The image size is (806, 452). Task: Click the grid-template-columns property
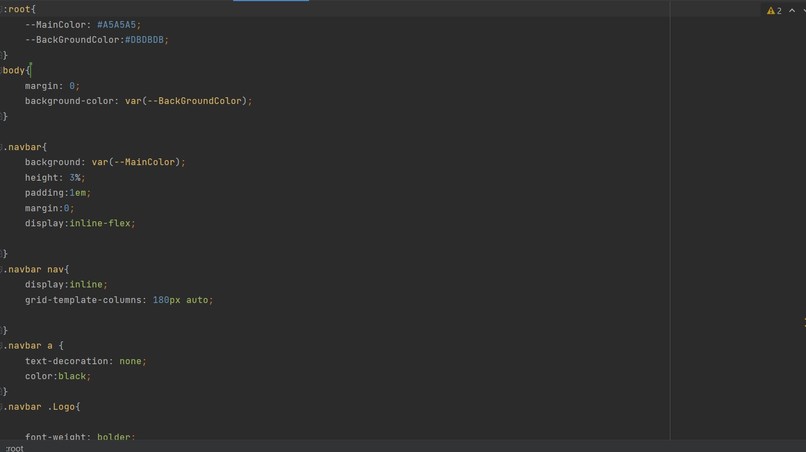(85, 300)
